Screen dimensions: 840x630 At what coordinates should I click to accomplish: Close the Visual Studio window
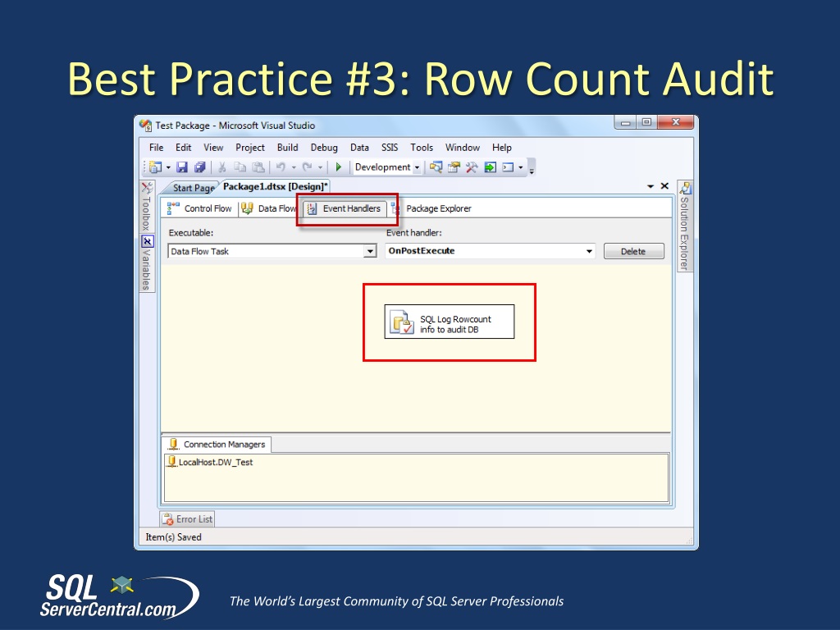pyautogui.click(x=676, y=123)
